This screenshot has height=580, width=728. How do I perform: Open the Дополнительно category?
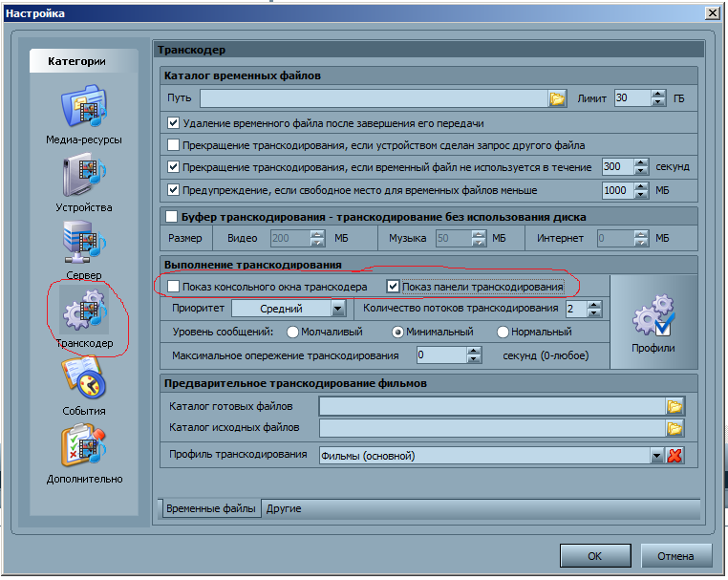tap(84, 450)
